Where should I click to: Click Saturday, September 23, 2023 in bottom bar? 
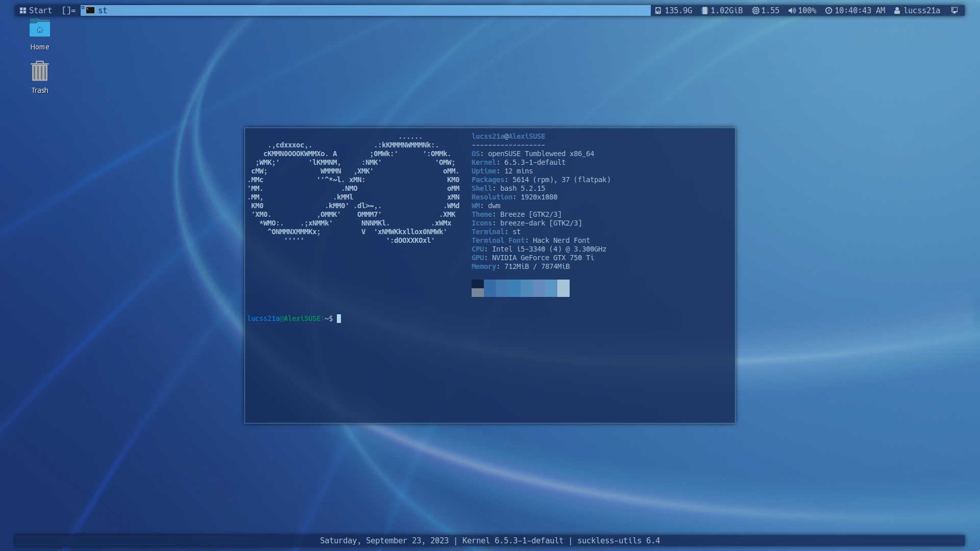[384, 540]
